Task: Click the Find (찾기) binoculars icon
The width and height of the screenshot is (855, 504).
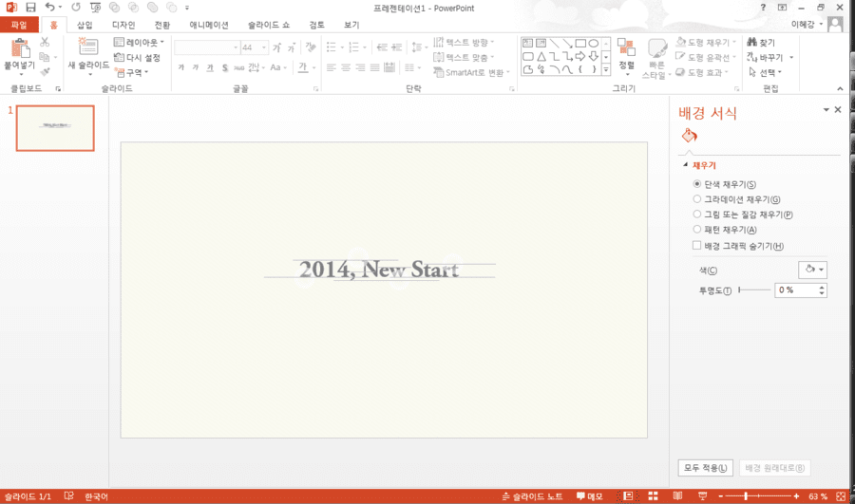Action: (752, 42)
